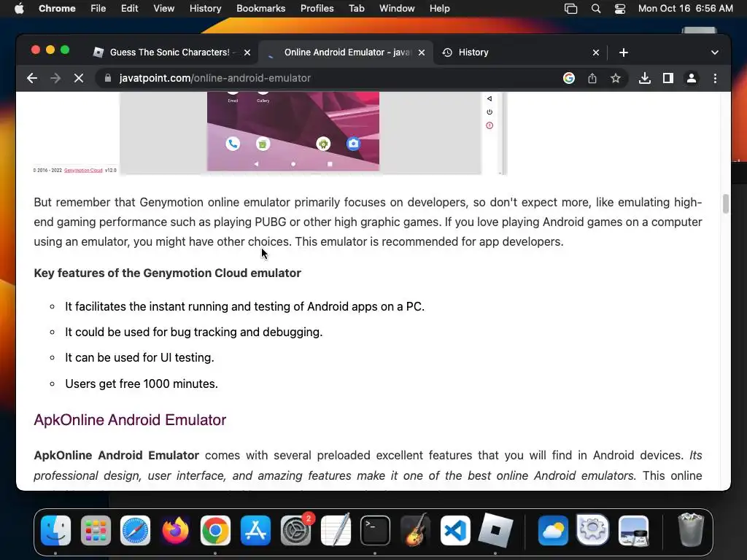
Task: Close Online Android Emulator tab
Action: (422, 52)
